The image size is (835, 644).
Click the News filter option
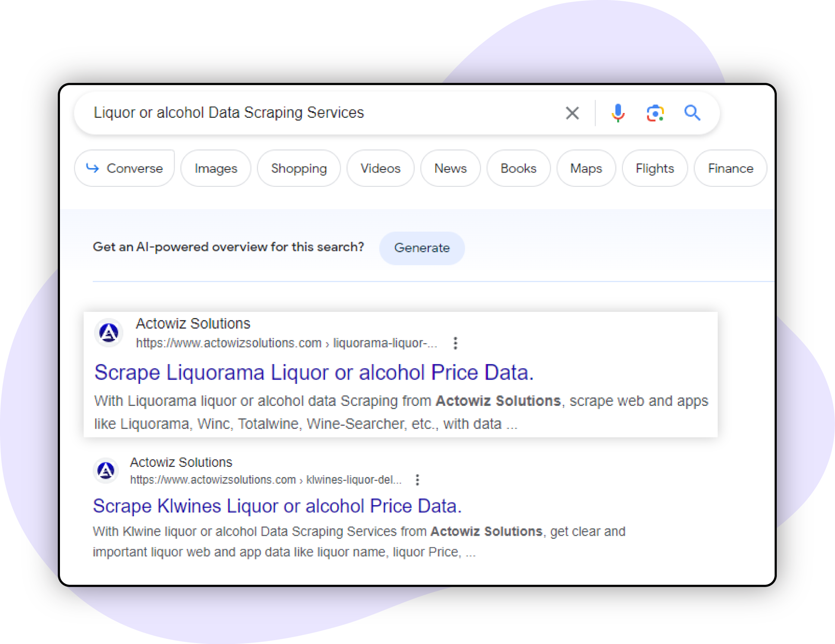point(449,169)
